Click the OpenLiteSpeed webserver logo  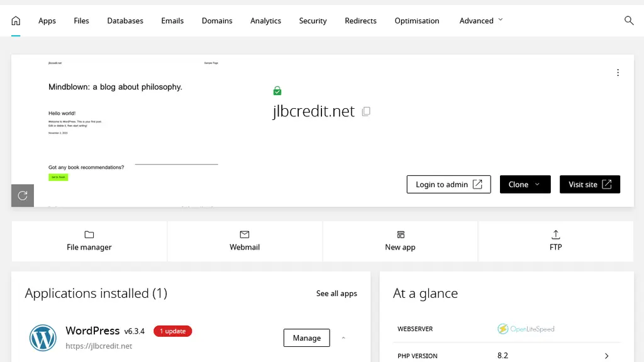[x=526, y=329]
